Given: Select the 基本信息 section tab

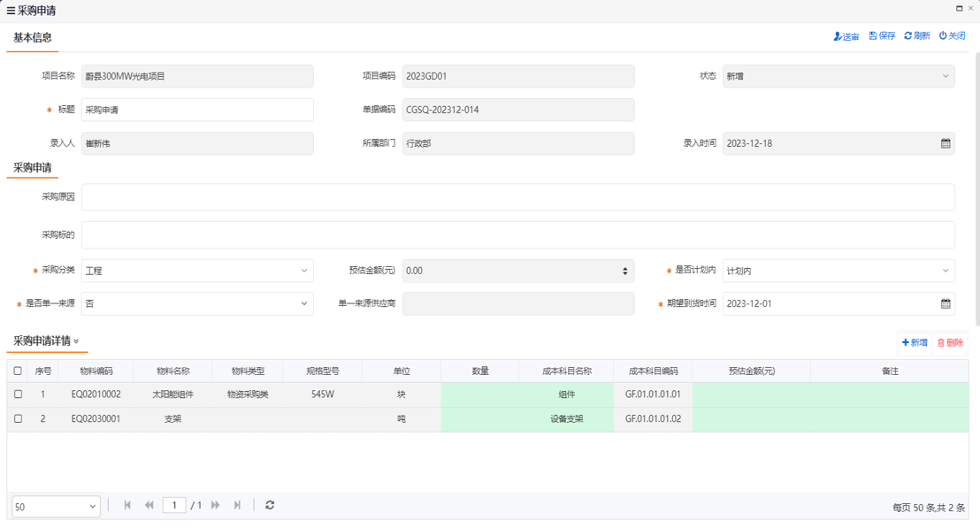Looking at the screenshot, I should (x=33, y=37).
